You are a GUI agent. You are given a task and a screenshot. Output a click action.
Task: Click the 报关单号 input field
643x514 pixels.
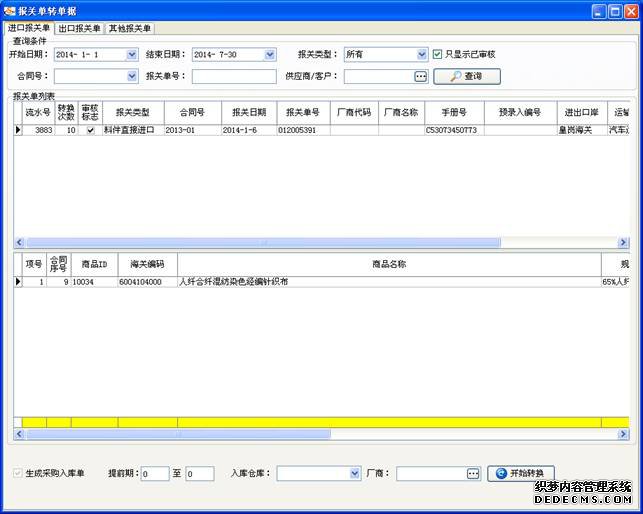(234, 76)
